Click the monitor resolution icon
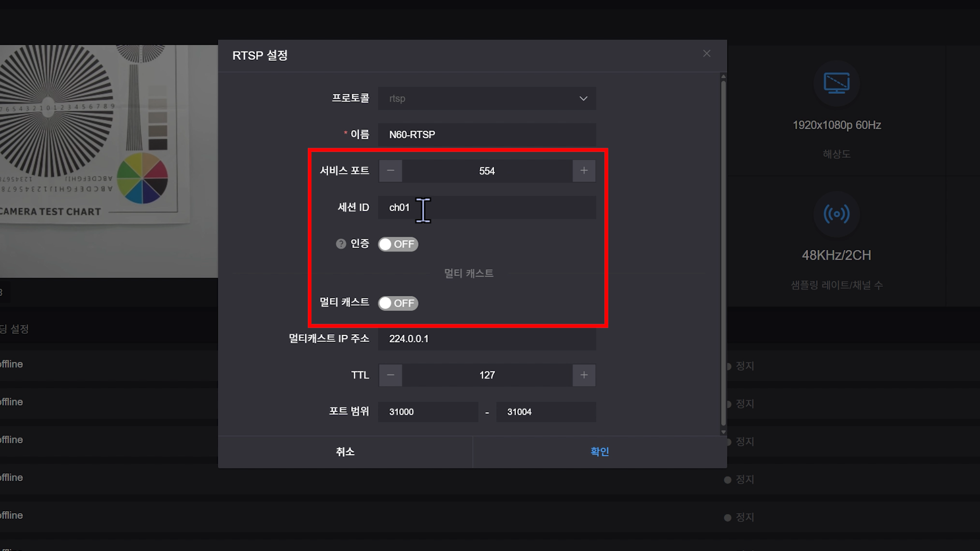980x551 pixels. click(x=836, y=83)
